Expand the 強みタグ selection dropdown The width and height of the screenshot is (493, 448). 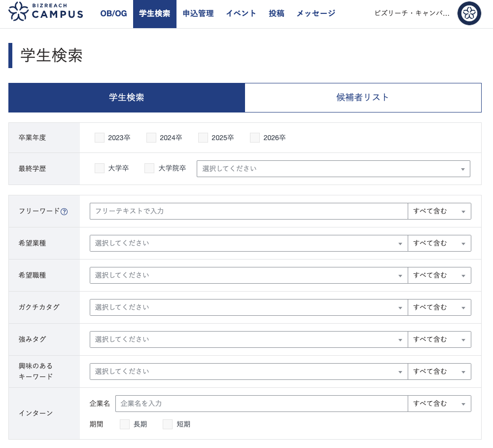pos(248,339)
